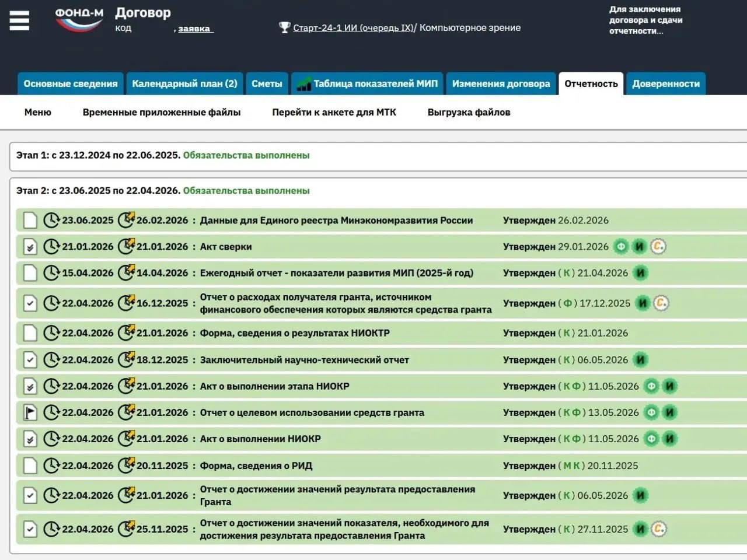Switch to Основные сведения tab
The width and height of the screenshot is (747, 560).
(x=71, y=84)
